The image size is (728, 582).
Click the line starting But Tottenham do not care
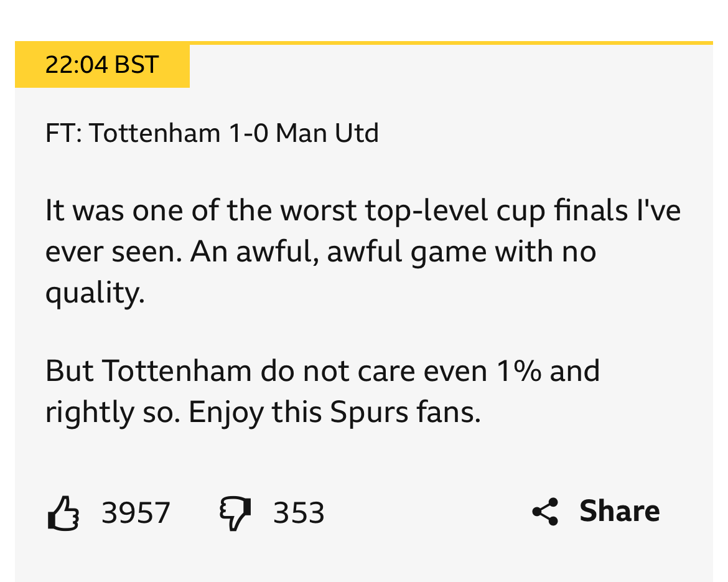click(322, 371)
